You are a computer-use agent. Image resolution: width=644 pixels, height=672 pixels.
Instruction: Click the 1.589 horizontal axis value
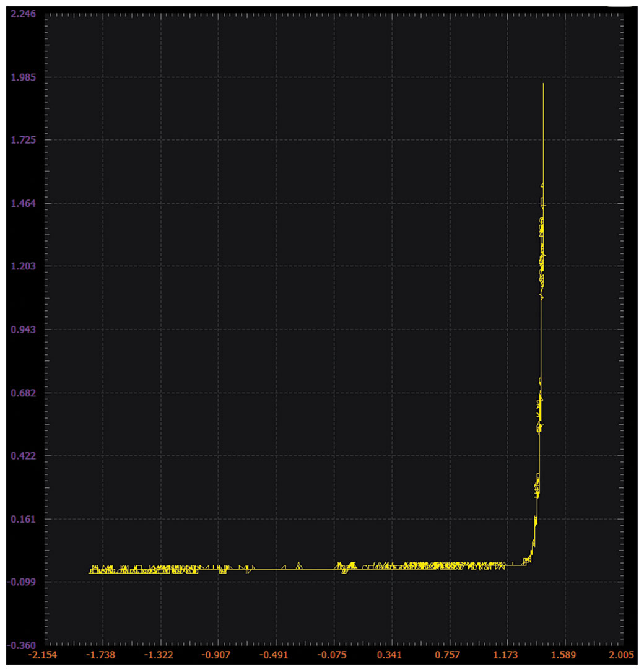[564, 655]
